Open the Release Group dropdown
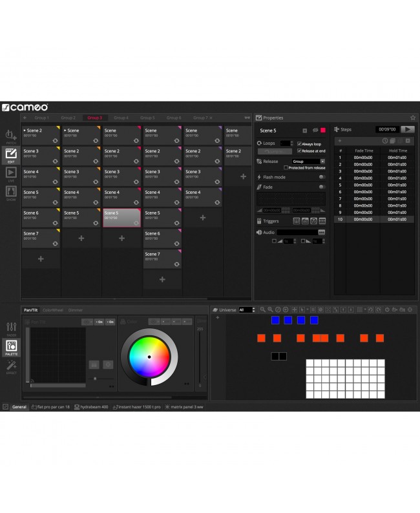The width and height of the screenshot is (420, 513). pos(308,162)
